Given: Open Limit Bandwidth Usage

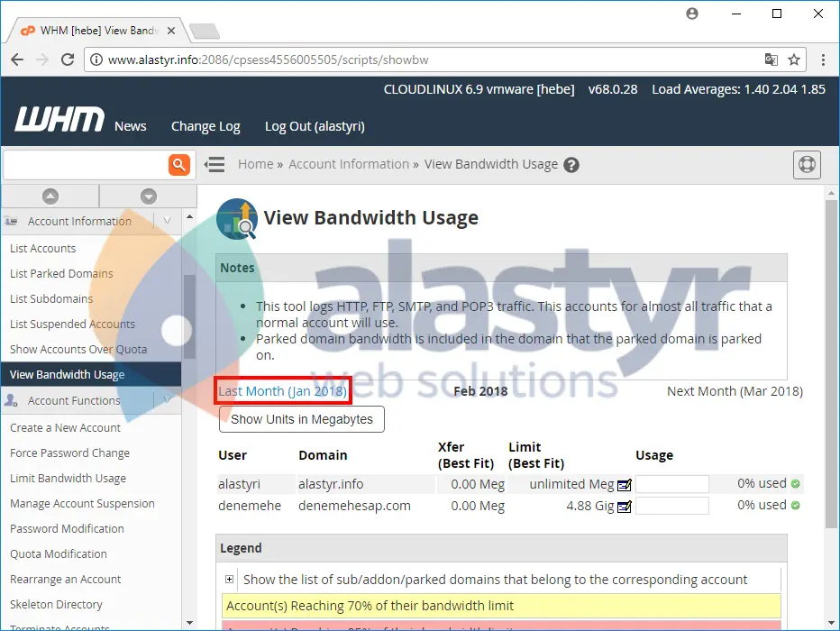Looking at the screenshot, I should [68, 479].
